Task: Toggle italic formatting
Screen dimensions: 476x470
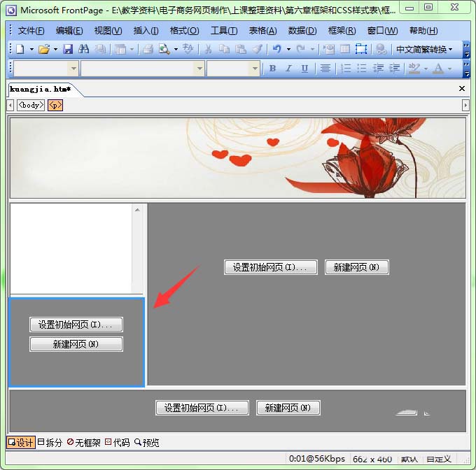Action: pyautogui.click(x=288, y=69)
